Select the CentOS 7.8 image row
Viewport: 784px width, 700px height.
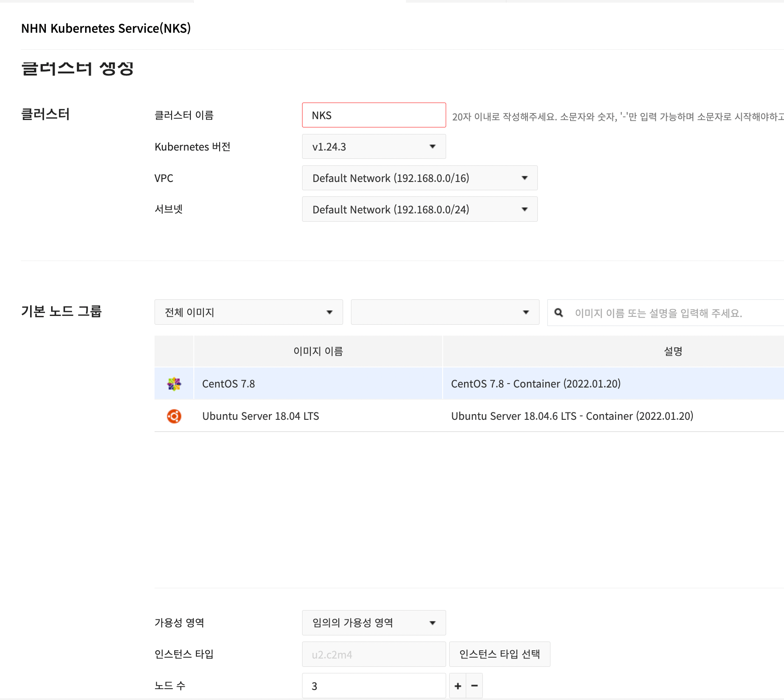469,384
